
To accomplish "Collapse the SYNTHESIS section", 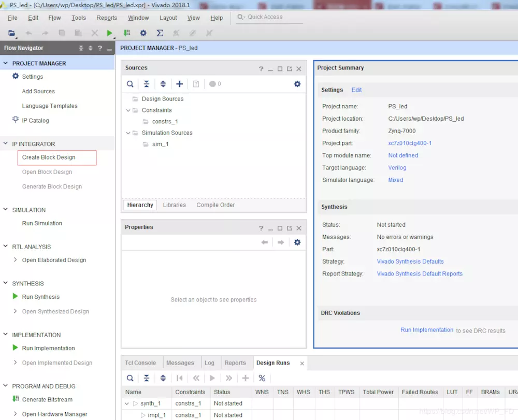I will pos(6,283).
